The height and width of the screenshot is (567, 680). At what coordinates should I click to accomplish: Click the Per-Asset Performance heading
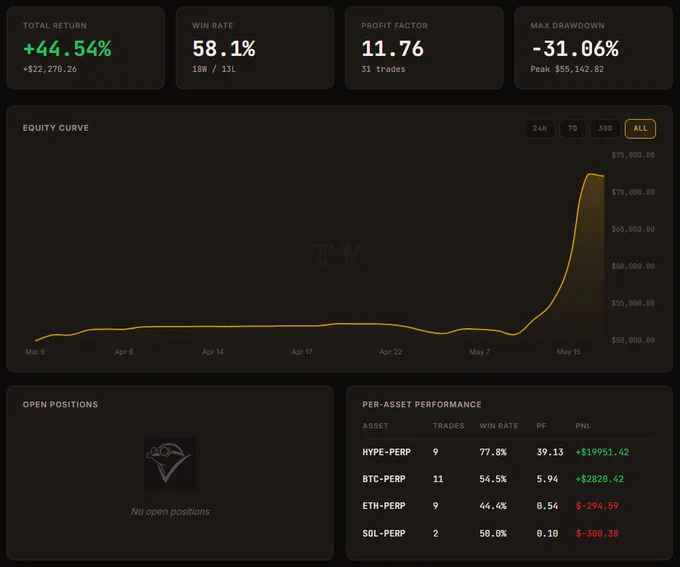[422, 404]
